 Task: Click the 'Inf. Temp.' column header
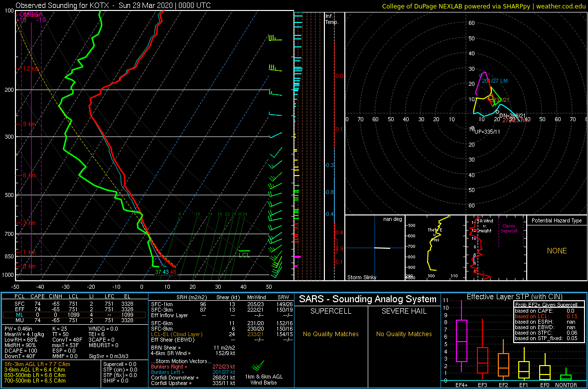pos(332,19)
